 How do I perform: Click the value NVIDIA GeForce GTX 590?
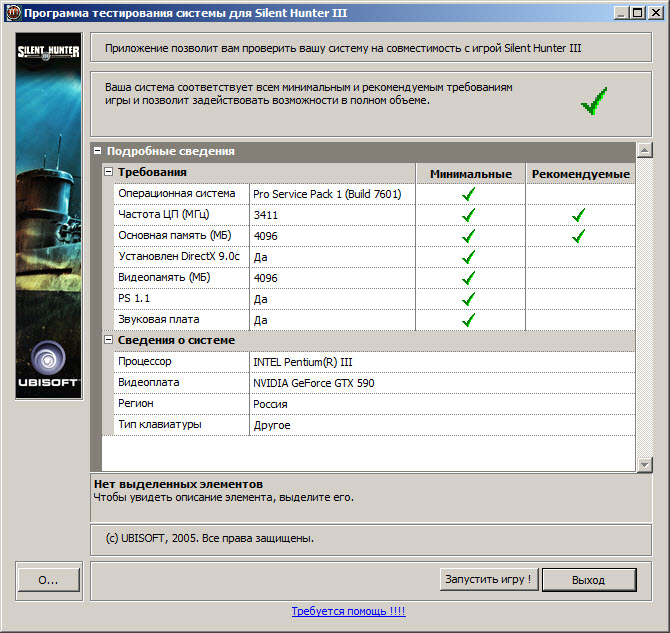[314, 383]
